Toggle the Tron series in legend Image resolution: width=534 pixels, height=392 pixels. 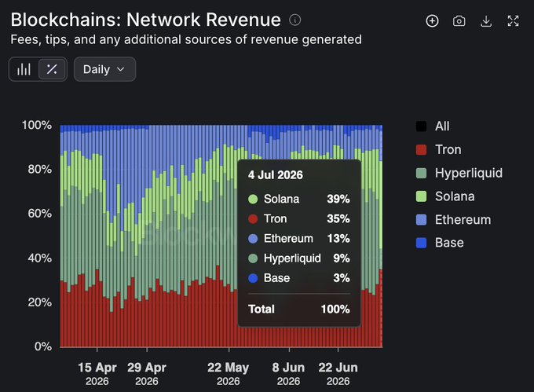[439, 149]
